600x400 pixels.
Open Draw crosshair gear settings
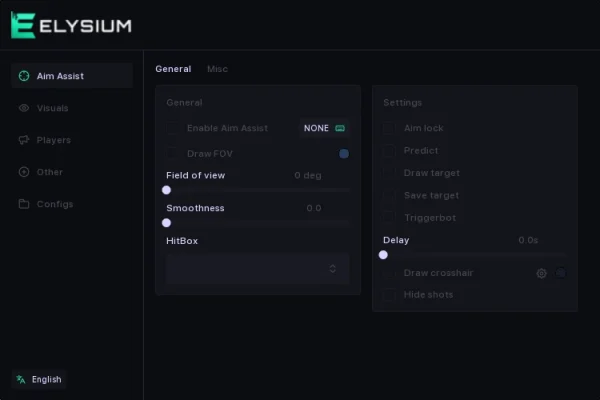(541, 273)
